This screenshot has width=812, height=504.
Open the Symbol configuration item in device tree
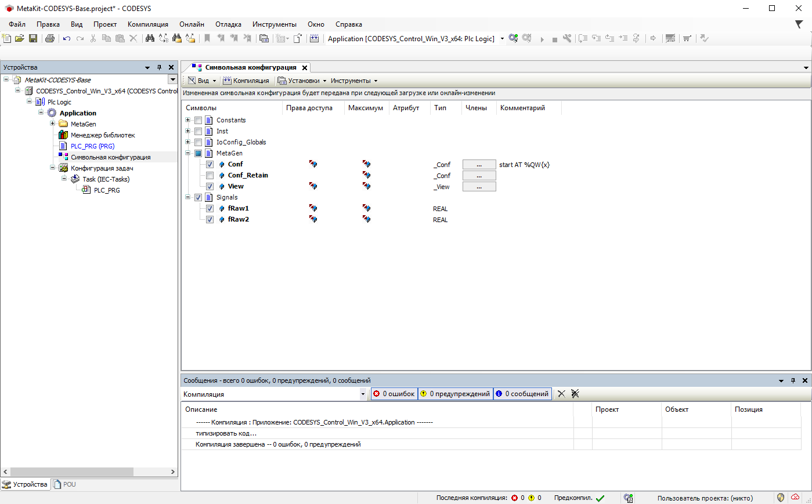click(110, 157)
